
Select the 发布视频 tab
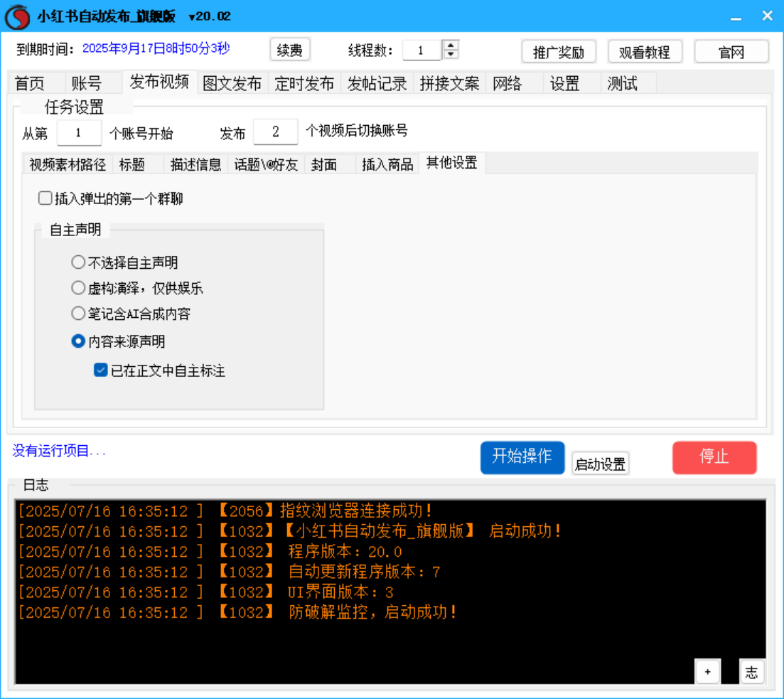coord(159,82)
